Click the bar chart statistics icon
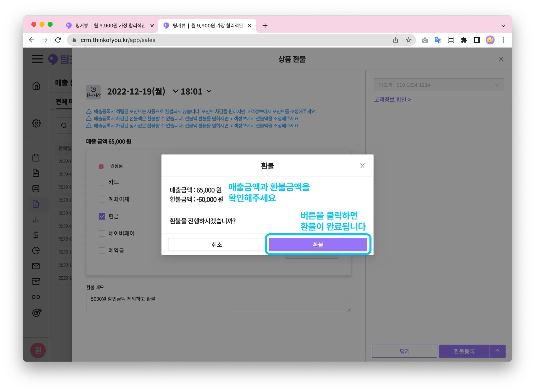 point(36,220)
